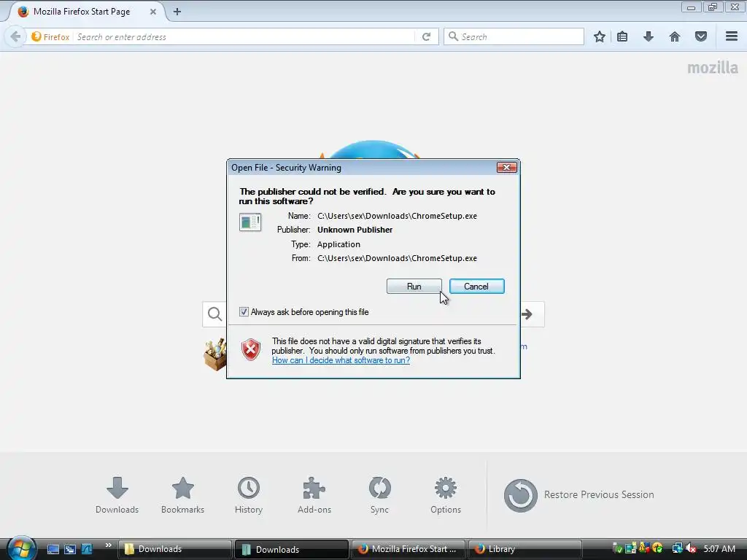The image size is (747, 560).
Task: Switch to the Library taskbar button
Action: point(525,549)
